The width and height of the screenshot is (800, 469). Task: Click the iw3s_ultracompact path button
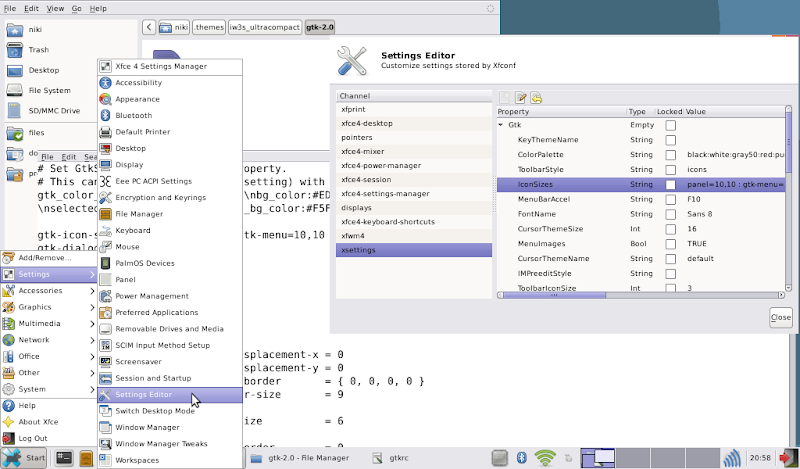tap(264, 27)
